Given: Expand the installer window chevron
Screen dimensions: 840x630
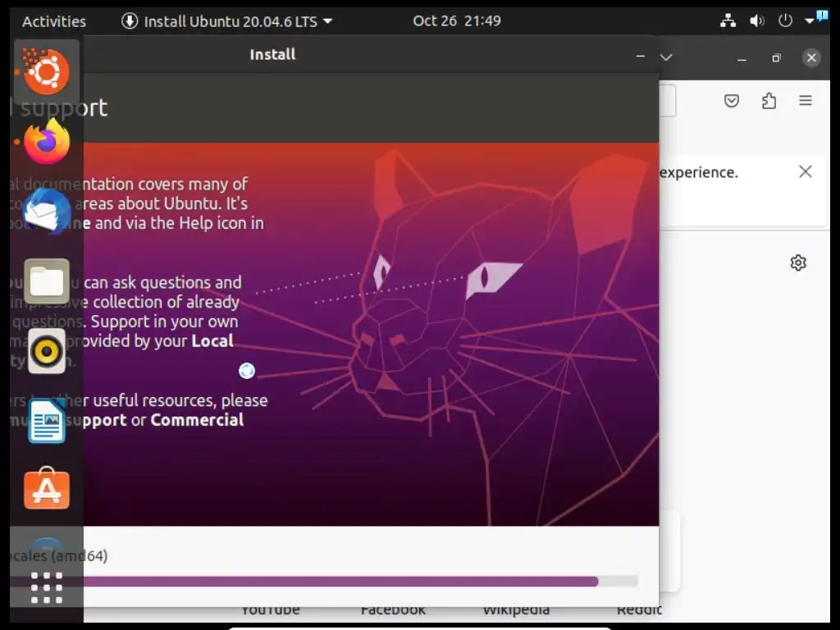Looking at the screenshot, I should (665, 57).
